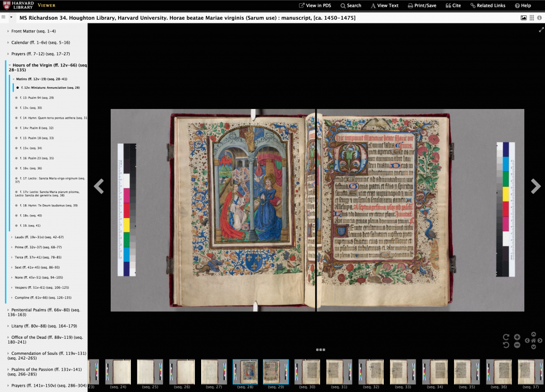Viewport: 545px width, 392px height.
Task: Select f. 16: Psalm 23 entry
Action: (x=37, y=159)
